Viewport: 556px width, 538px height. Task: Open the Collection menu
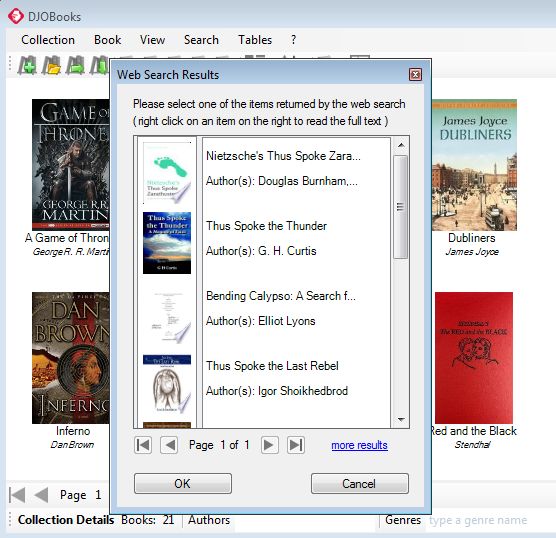click(48, 40)
